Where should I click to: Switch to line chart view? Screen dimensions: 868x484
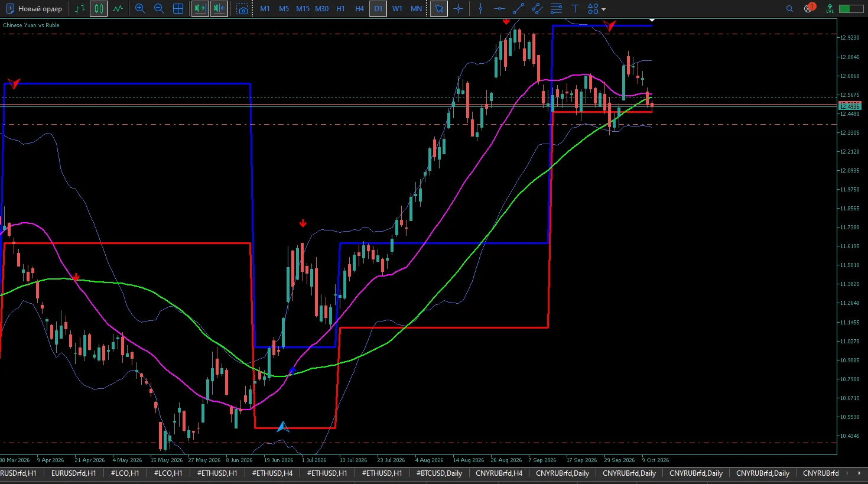[x=118, y=9]
